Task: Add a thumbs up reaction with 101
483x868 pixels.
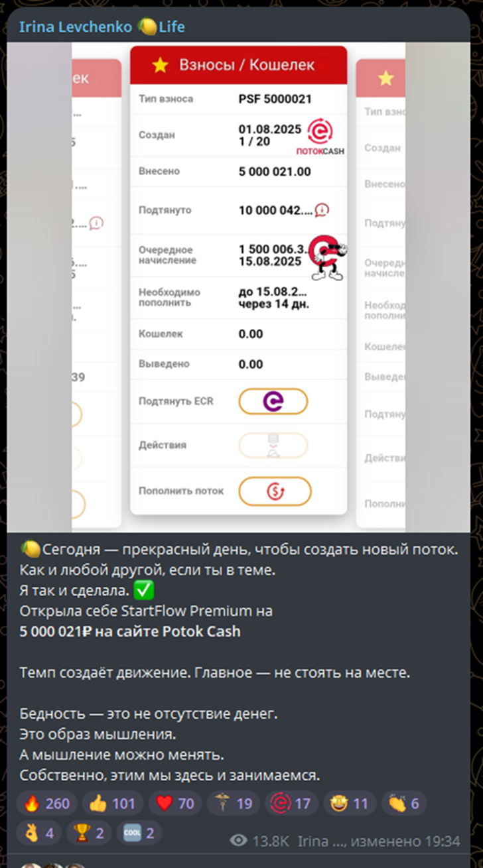Action: [x=112, y=804]
